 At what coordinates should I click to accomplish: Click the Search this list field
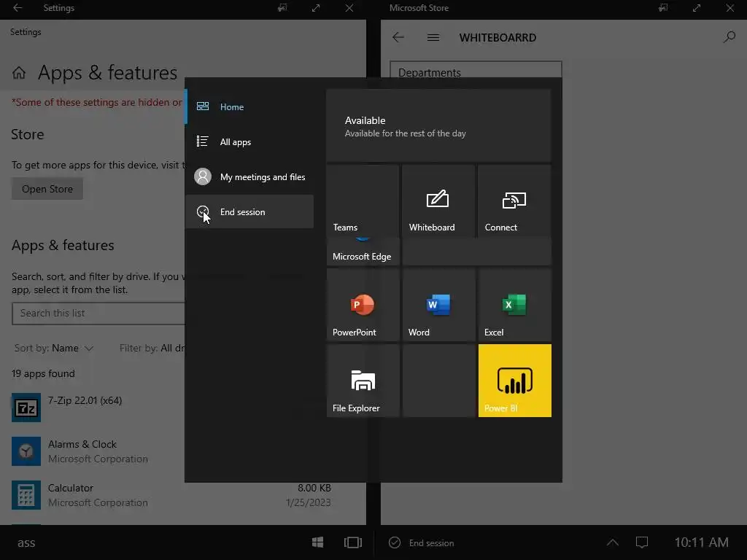click(x=98, y=314)
